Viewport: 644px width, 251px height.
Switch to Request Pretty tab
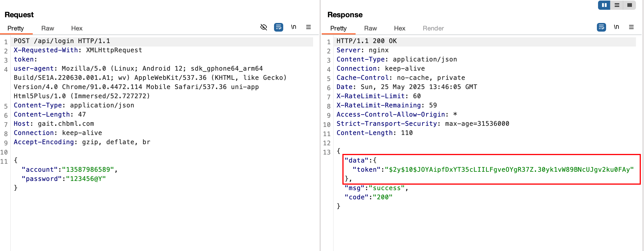(x=16, y=28)
